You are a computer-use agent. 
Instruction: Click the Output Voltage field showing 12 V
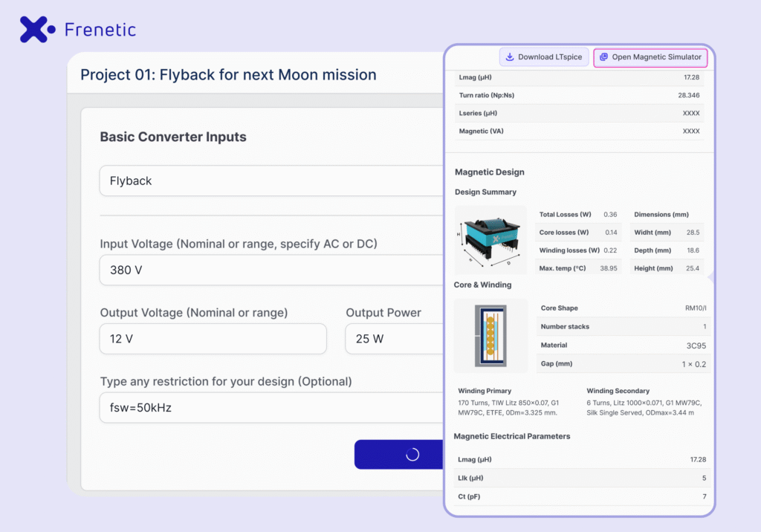(213, 339)
